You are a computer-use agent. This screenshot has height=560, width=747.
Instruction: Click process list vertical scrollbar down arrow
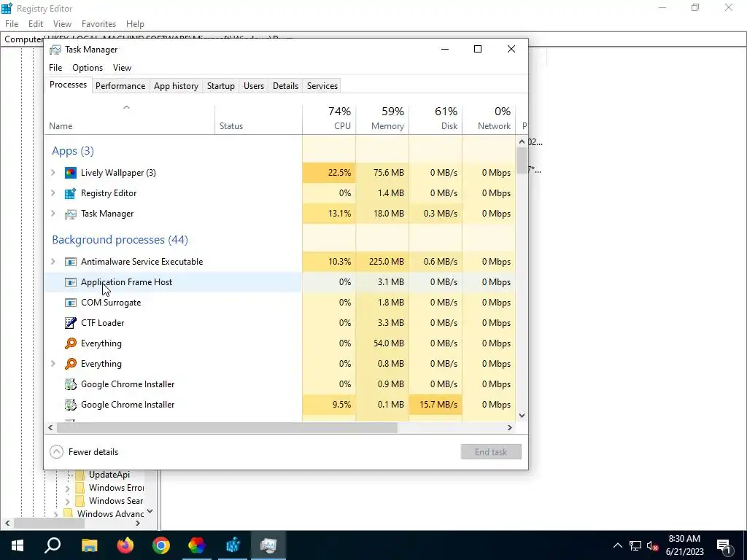(522, 415)
